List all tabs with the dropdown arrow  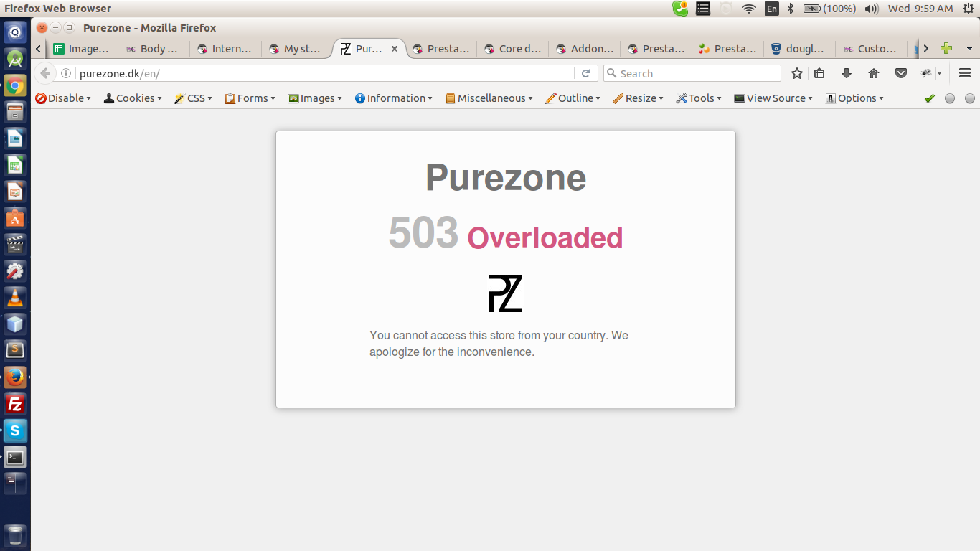coord(969,48)
